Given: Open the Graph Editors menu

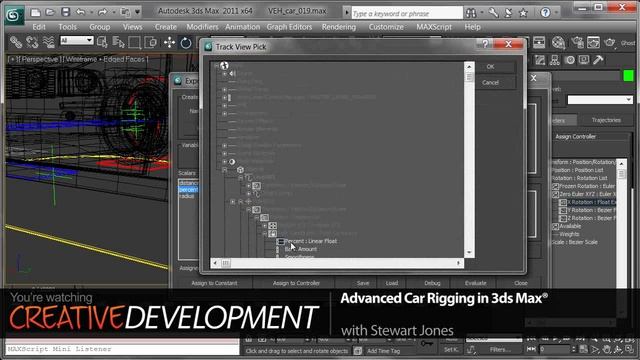Looking at the screenshot, I should [289, 27].
